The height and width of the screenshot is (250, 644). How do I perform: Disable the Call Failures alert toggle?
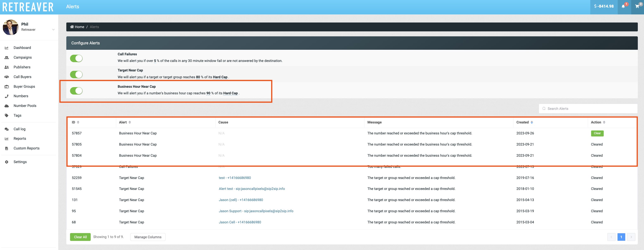pyautogui.click(x=76, y=58)
